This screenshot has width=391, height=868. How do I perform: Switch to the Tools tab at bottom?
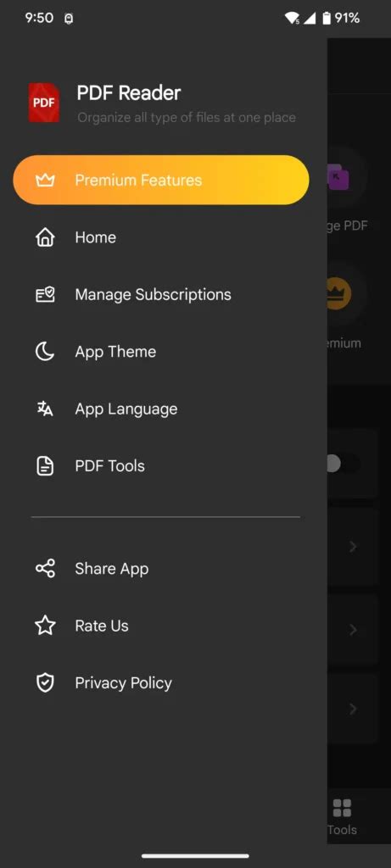[343, 816]
